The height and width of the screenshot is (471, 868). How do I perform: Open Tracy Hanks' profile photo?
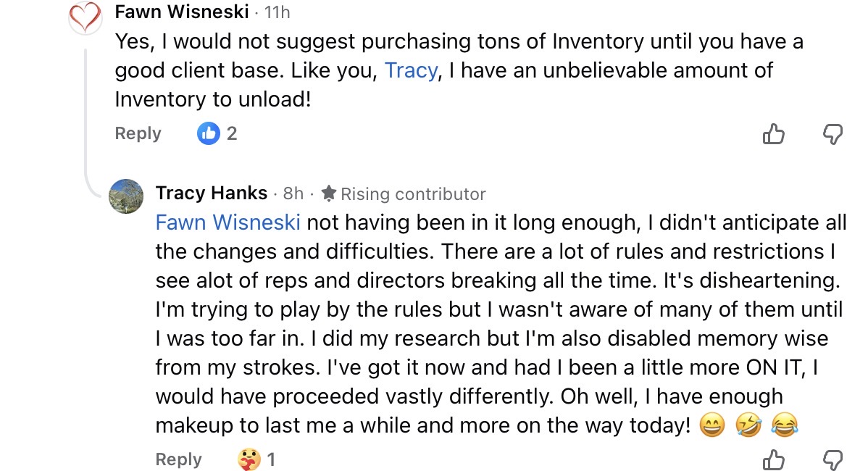[x=126, y=196]
